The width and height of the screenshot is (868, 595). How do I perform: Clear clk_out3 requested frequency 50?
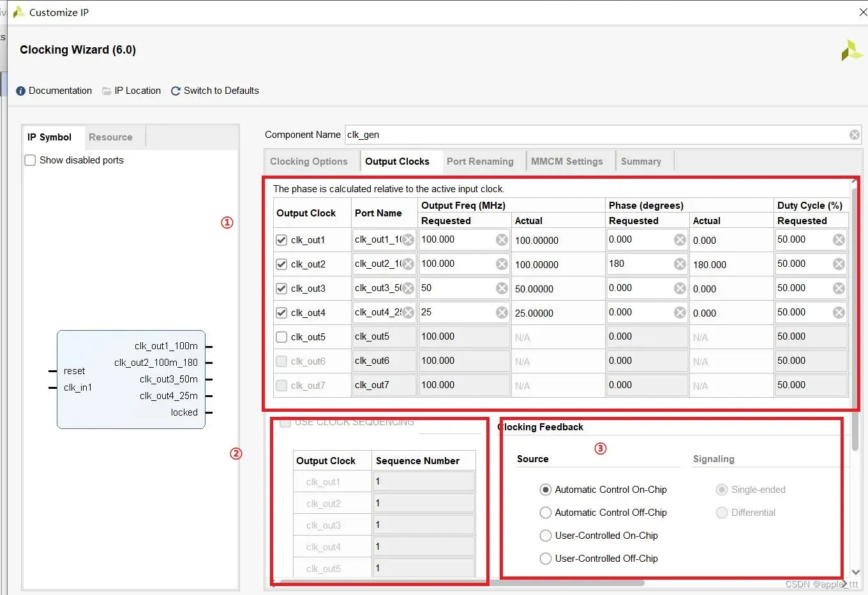coord(502,289)
